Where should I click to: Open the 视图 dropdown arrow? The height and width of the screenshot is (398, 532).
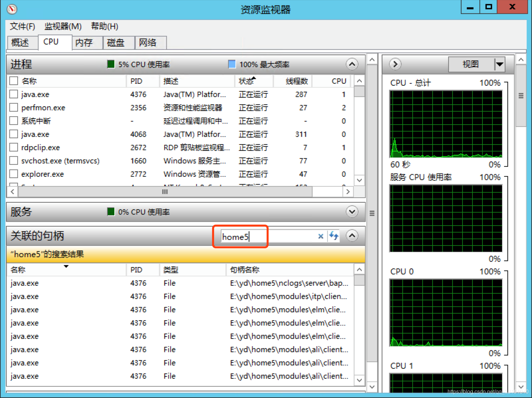(499, 64)
